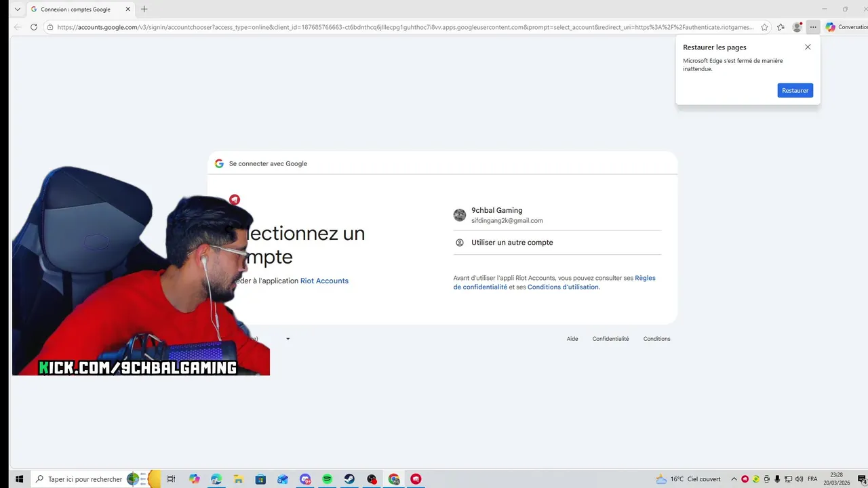The height and width of the screenshot is (488, 868).
Task: Open network status tray icon
Action: [788, 479]
